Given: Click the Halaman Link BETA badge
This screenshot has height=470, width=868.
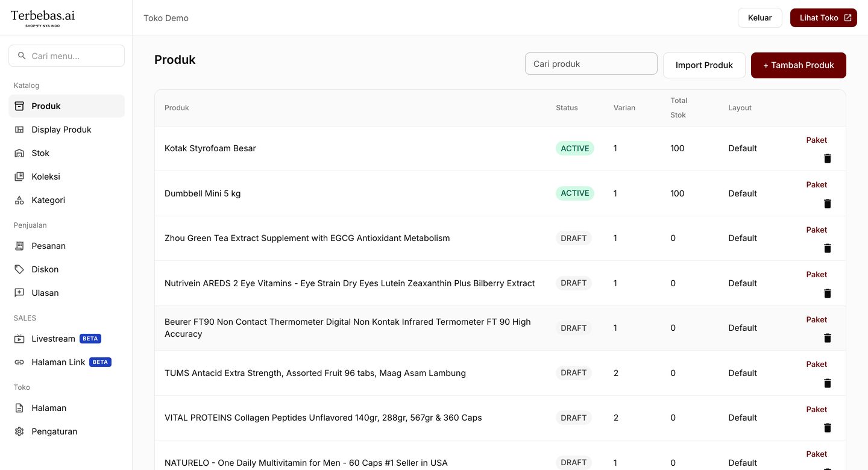Looking at the screenshot, I should pyautogui.click(x=100, y=362).
